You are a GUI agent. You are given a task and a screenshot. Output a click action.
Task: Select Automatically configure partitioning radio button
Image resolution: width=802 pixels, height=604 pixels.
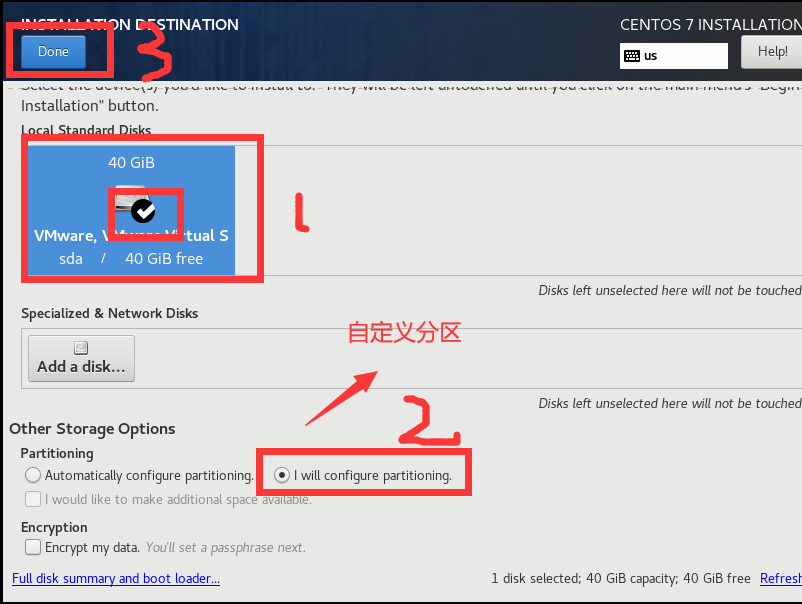coord(33,475)
